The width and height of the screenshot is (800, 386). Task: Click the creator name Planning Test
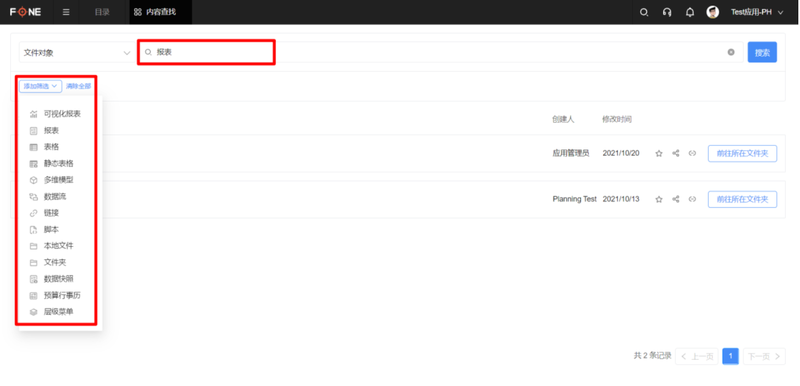point(574,199)
